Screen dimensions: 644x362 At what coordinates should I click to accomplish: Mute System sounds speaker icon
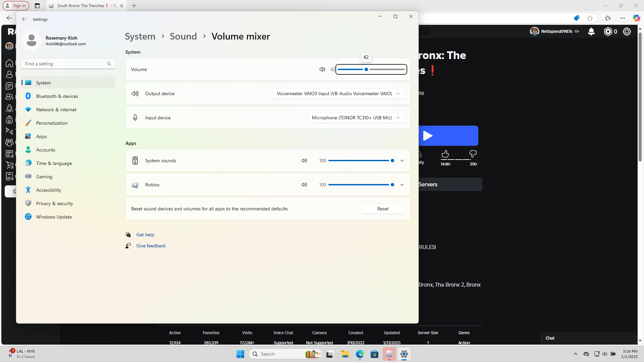pos(304,161)
